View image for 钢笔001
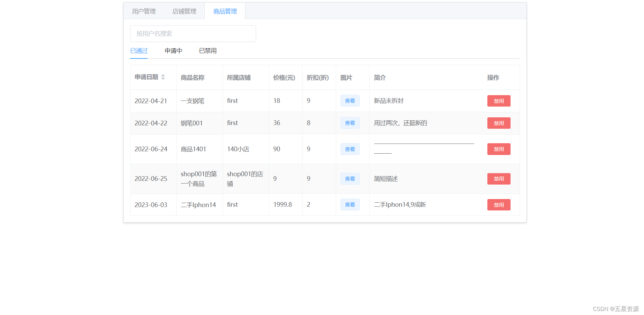This screenshot has width=644, height=315. click(x=350, y=123)
